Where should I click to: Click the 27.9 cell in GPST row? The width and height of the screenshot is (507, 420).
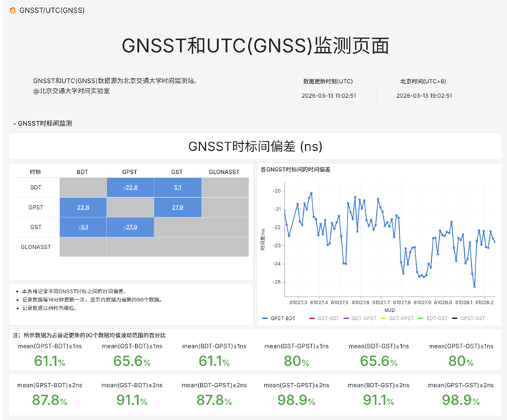pyautogui.click(x=177, y=207)
